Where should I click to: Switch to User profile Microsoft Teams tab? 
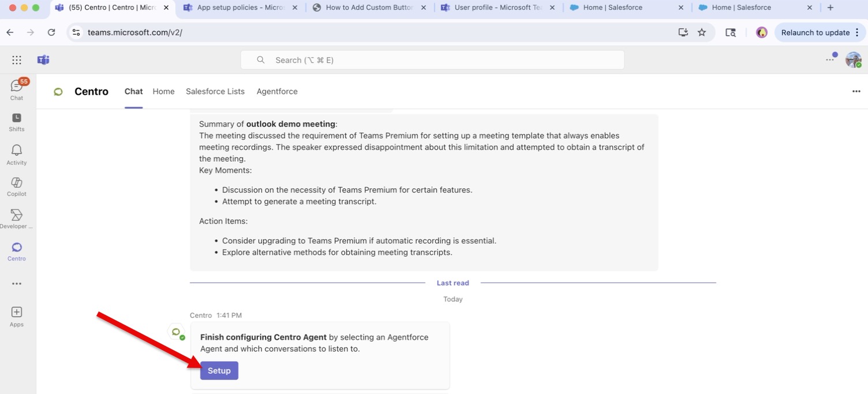[x=499, y=8]
